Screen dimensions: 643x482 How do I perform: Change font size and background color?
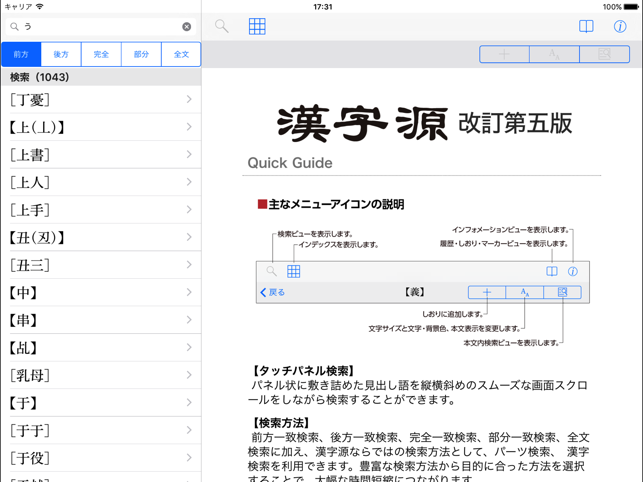[x=554, y=54]
